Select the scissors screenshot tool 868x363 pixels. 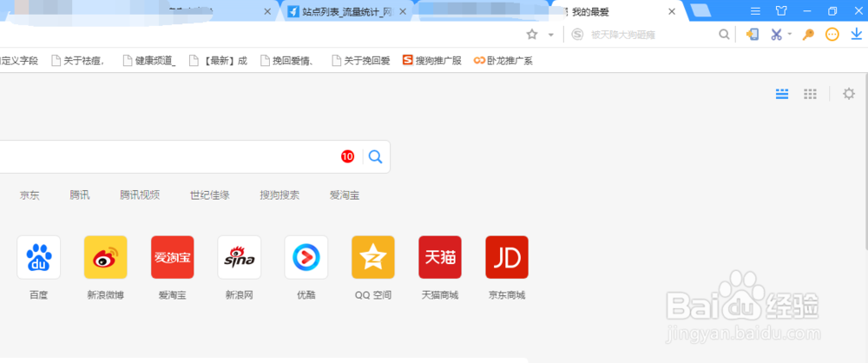tap(777, 35)
